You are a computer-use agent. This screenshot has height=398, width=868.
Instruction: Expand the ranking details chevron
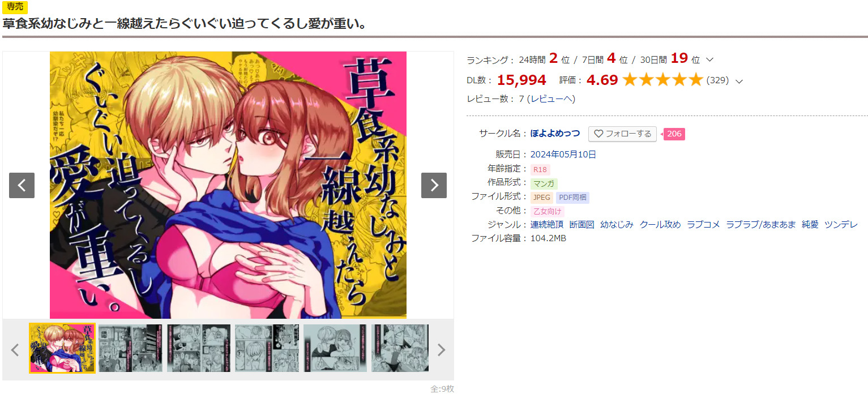pos(710,59)
